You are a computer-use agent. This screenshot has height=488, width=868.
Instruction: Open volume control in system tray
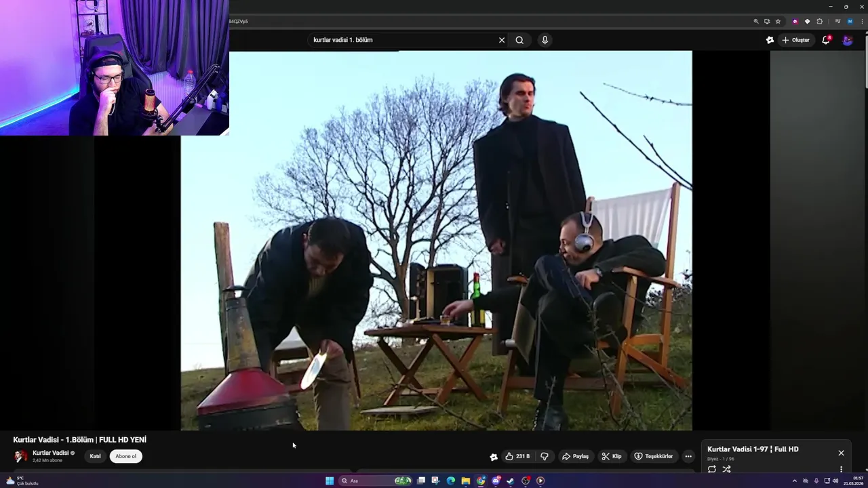[x=835, y=481]
